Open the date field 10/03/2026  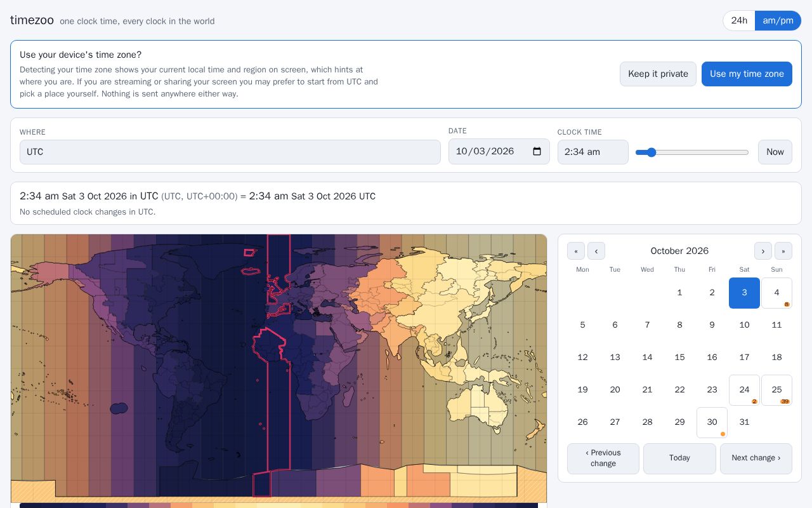[499, 152]
